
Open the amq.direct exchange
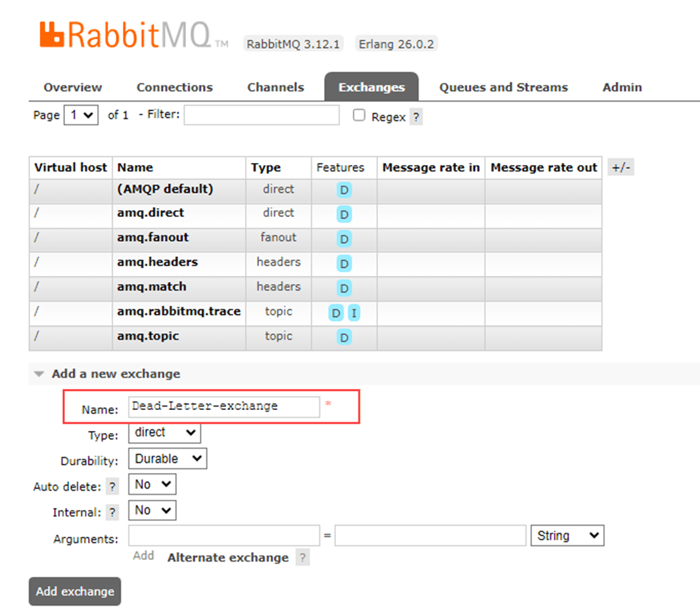[x=151, y=213]
